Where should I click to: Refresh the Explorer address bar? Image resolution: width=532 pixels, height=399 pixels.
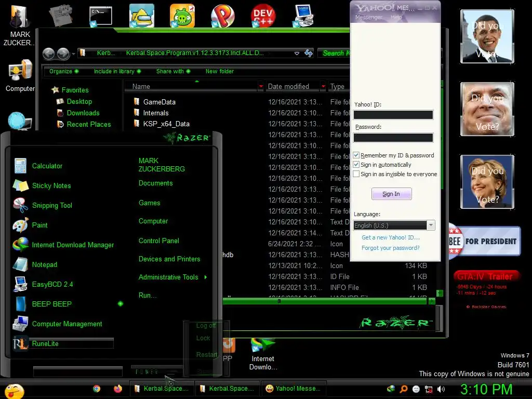pos(309,54)
